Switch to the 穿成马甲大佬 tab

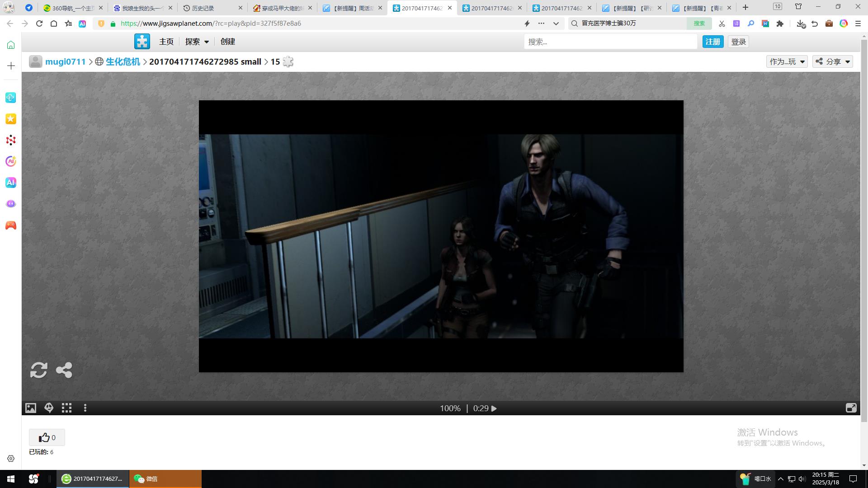[x=282, y=8]
